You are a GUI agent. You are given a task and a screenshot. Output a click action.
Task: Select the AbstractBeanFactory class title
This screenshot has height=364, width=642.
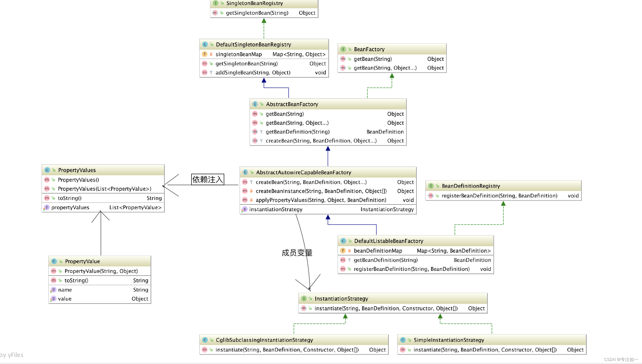click(292, 104)
